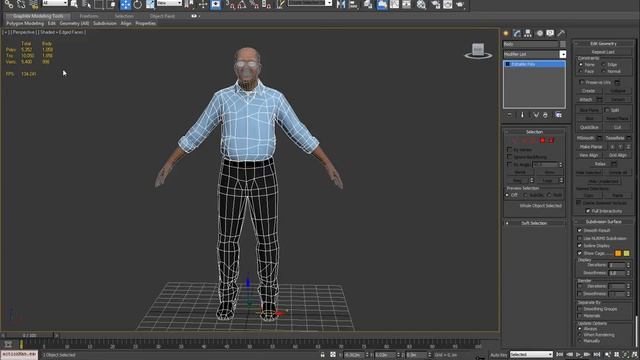Open the Hierarchy panel tab icon

click(x=528, y=33)
